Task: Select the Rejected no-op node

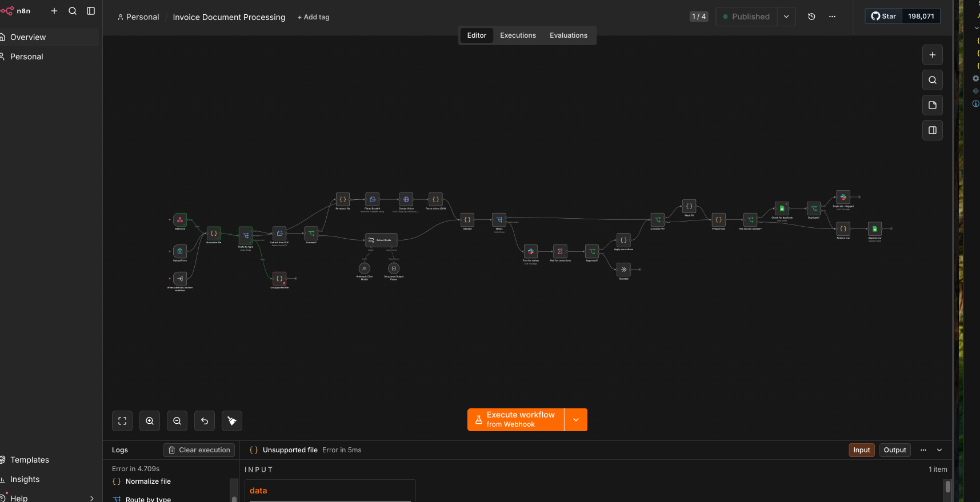Action: point(623,269)
